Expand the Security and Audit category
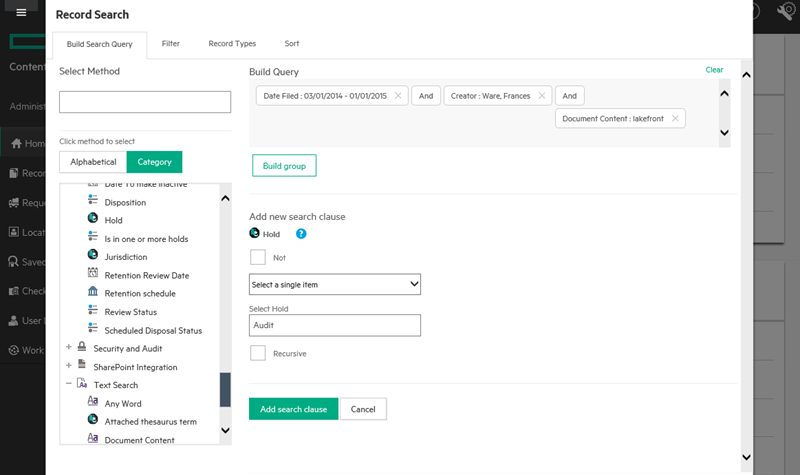This screenshot has width=800, height=475. pos(69,347)
